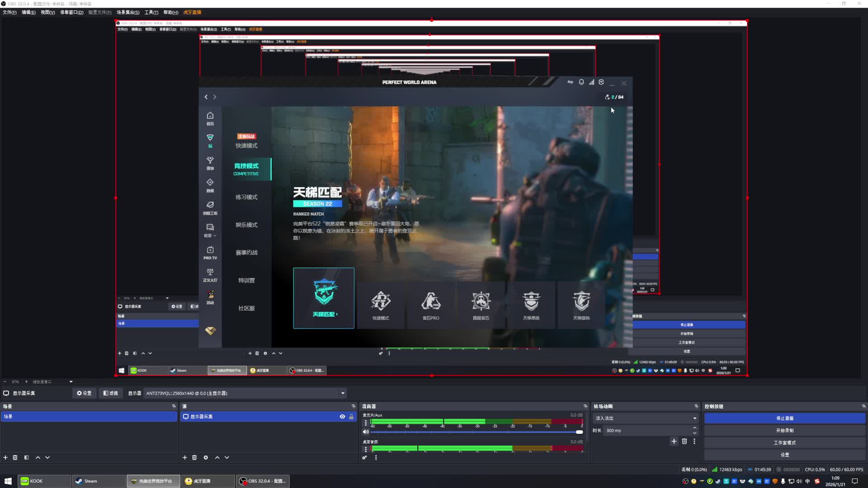The height and width of the screenshot is (488, 868).
Task: Add a new transition with plus icon
Action: click(674, 441)
